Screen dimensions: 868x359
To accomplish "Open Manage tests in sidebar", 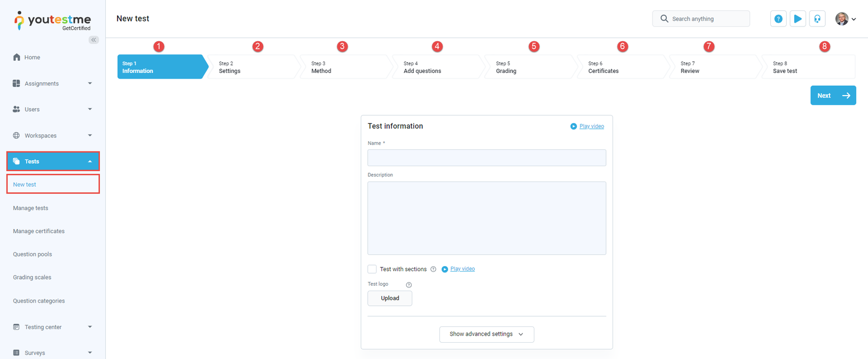I will (30, 208).
